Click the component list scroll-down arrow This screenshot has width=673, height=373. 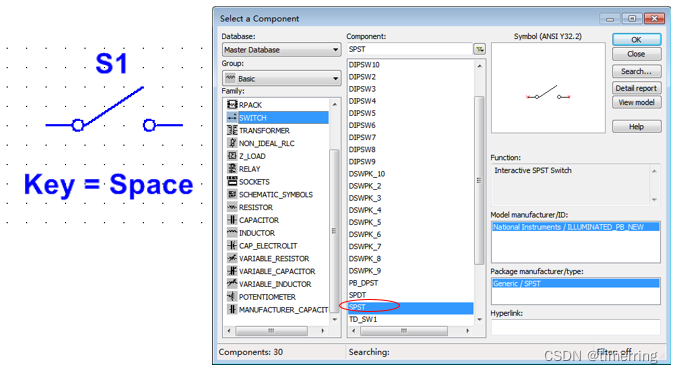coord(479,319)
